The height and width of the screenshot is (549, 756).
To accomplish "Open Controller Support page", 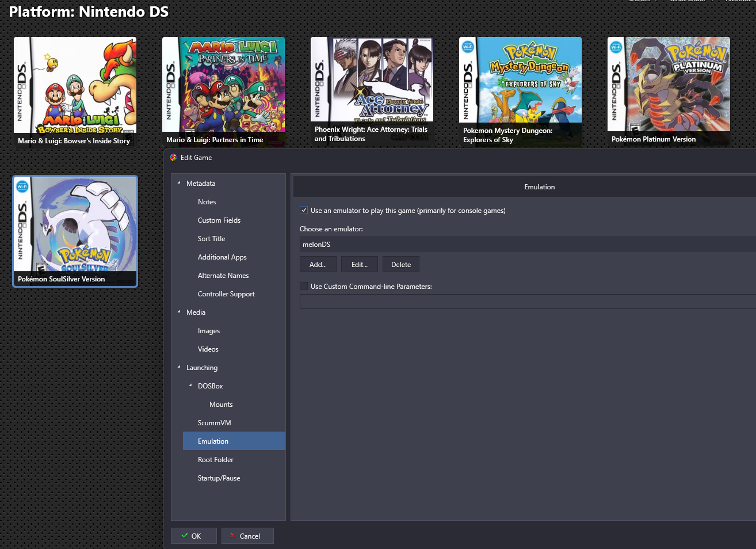I will coord(226,294).
